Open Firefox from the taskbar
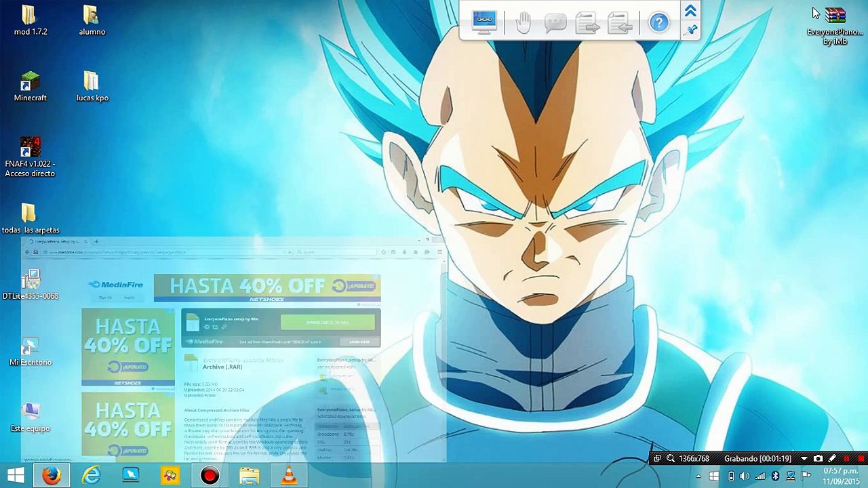868x488 pixels. 52,476
